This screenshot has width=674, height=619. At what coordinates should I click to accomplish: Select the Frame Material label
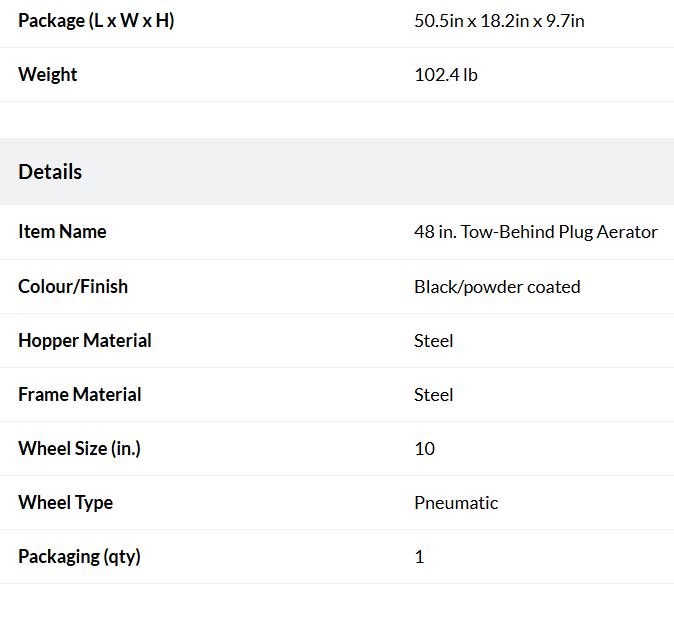click(80, 395)
